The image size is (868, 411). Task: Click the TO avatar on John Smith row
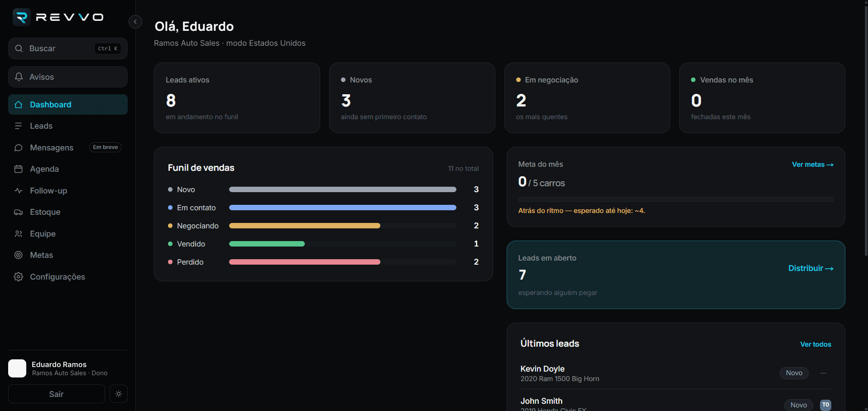pos(826,405)
